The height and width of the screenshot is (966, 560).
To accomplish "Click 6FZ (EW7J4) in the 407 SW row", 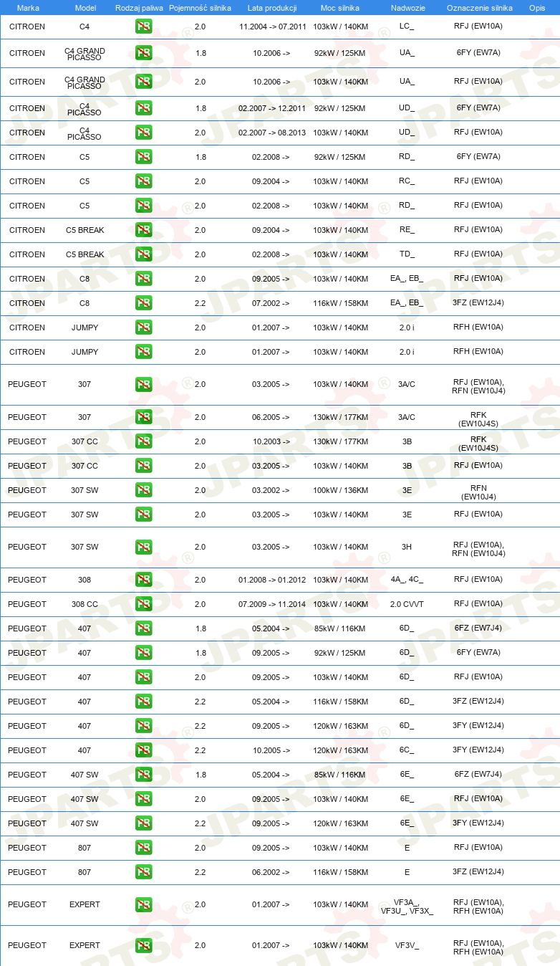I will click(478, 775).
